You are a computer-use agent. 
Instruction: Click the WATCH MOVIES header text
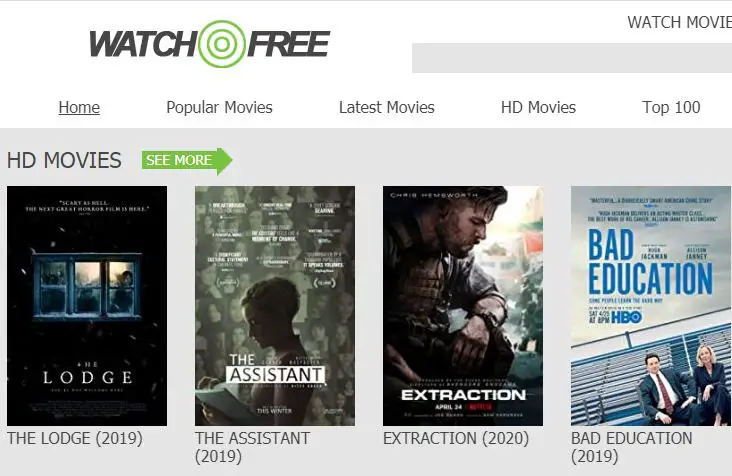click(680, 22)
